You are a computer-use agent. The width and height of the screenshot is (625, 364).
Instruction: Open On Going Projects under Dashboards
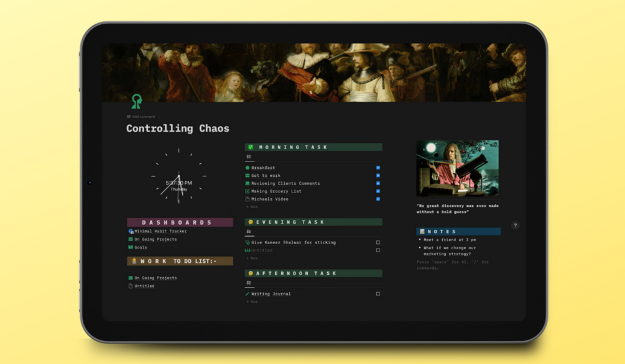click(155, 239)
